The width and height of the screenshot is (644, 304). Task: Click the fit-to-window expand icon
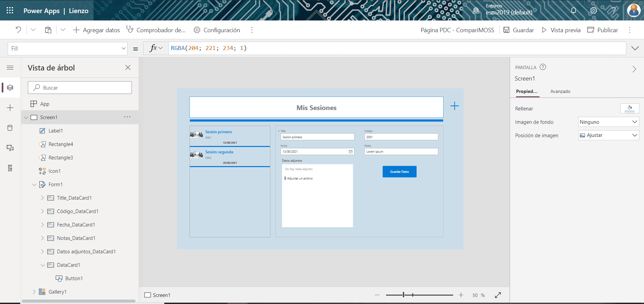(x=498, y=295)
